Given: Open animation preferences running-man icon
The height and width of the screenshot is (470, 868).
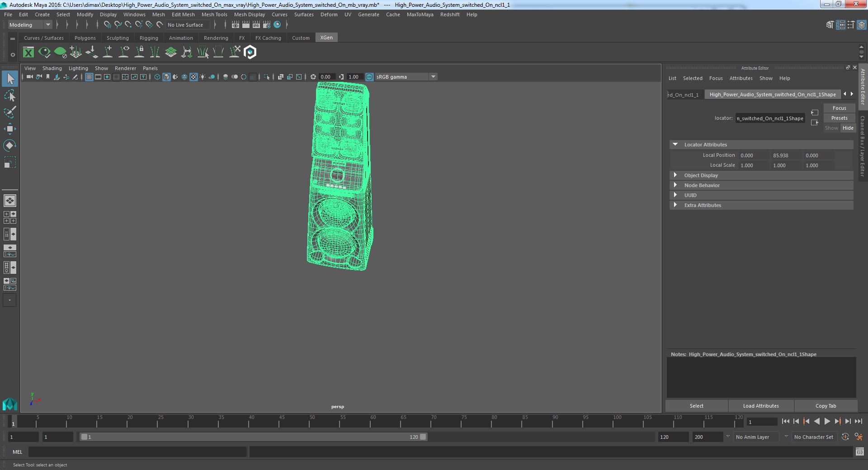Looking at the screenshot, I should (859, 437).
